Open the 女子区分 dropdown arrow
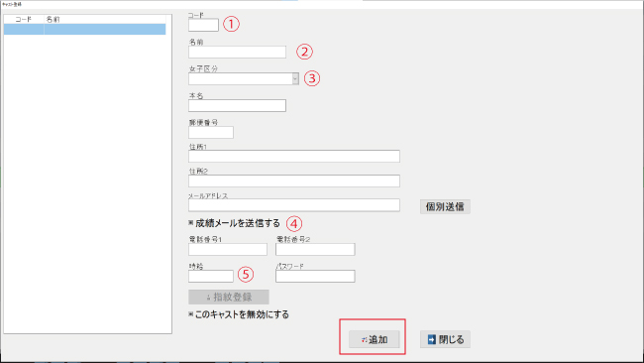644x363 pixels. click(x=295, y=78)
